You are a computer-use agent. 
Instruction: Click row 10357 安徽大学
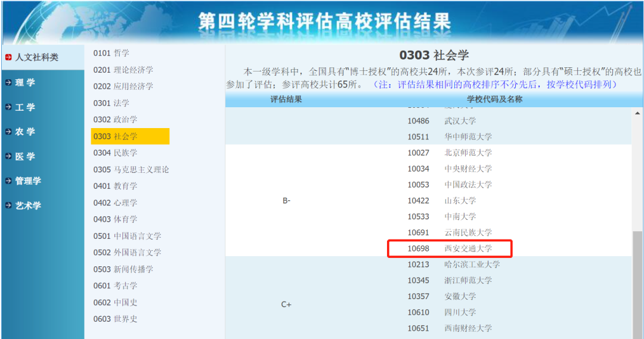[x=441, y=296]
